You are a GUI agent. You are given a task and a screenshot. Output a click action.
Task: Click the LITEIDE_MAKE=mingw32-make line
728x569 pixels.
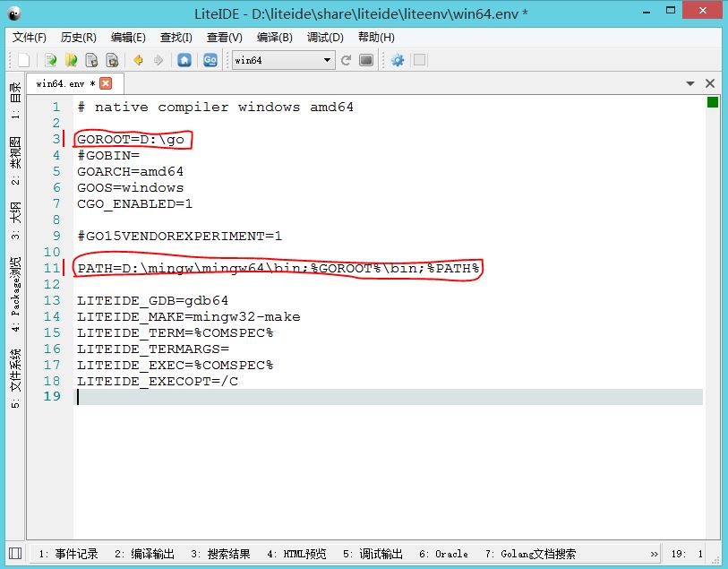point(189,317)
